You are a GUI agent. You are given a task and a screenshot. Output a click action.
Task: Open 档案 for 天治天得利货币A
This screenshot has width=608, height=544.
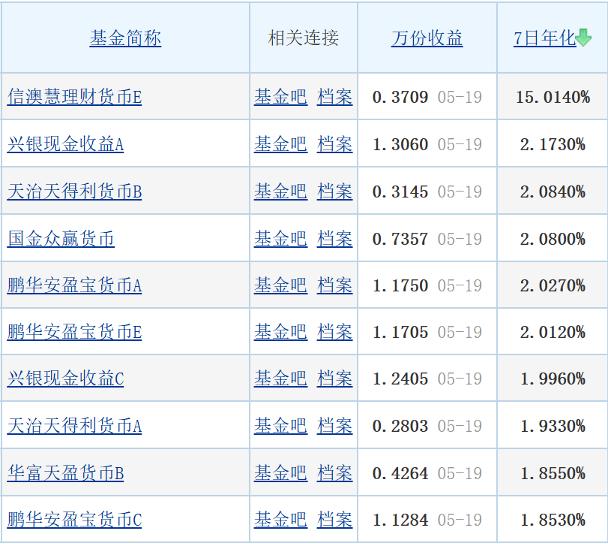pos(335,426)
